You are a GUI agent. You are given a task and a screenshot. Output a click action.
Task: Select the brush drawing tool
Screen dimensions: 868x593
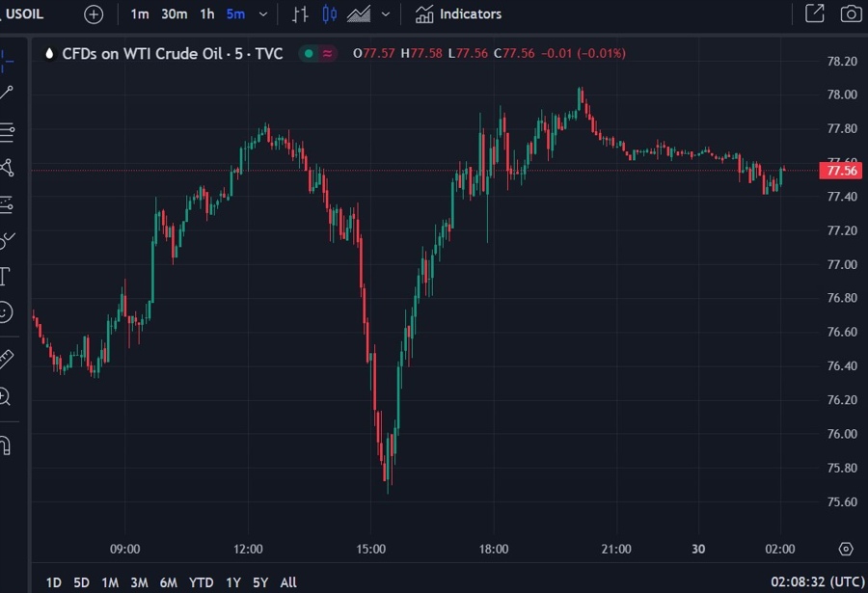pyautogui.click(x=7, y=240)
